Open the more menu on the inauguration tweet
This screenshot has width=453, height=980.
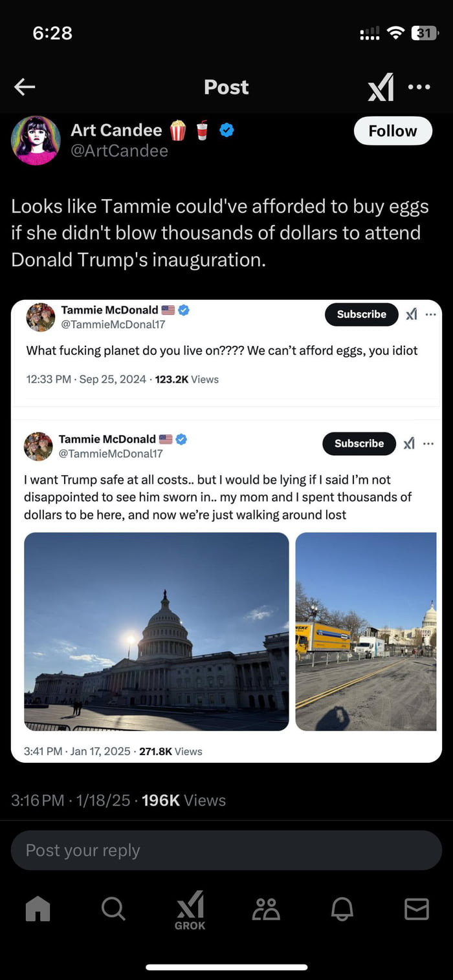(428, 443)
